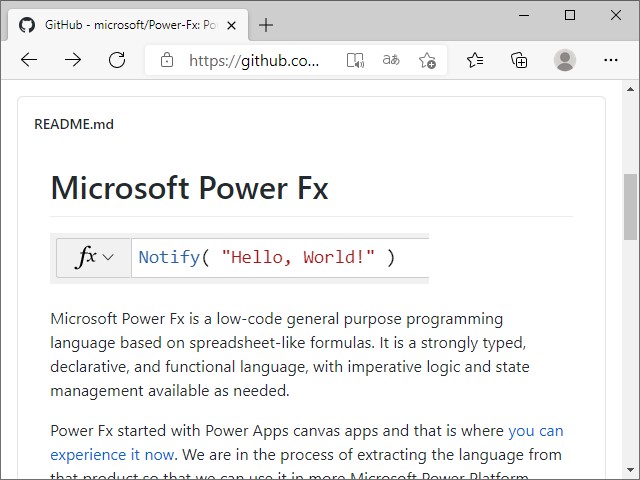This screenshot has width=640, height=480.
Task: Select the GitHub microsoft/Power-Fx tab
Action: pyautogui.click(x=128, y=25)
